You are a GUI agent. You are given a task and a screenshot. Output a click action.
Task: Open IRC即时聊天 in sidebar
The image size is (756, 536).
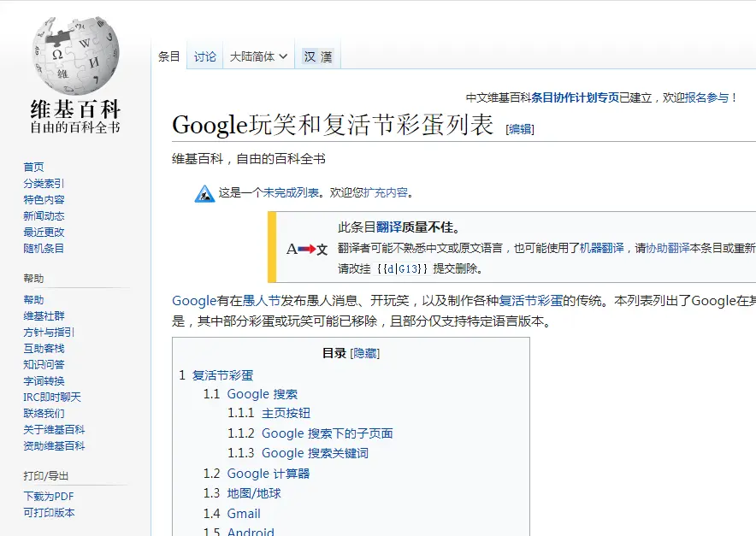point(52,398)
